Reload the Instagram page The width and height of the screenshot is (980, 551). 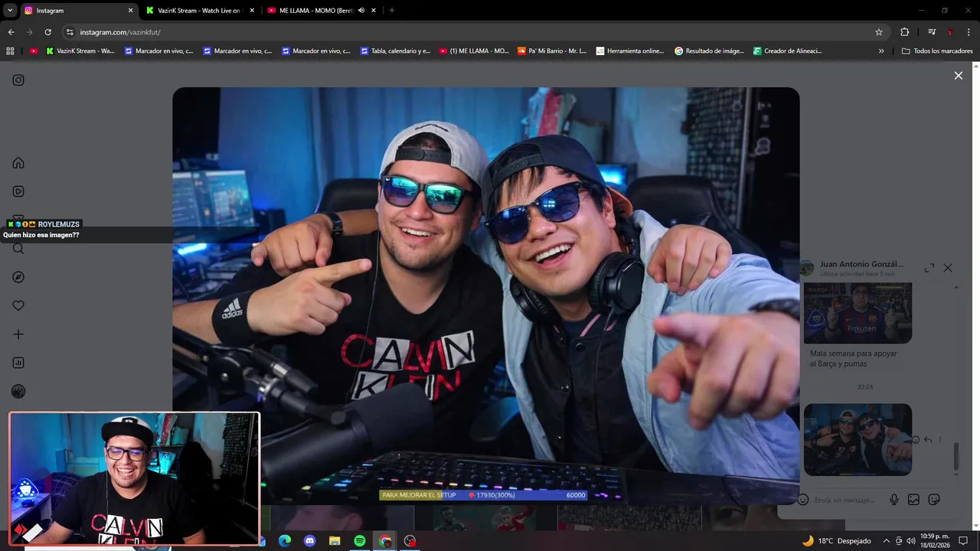[x=47, y=32]
